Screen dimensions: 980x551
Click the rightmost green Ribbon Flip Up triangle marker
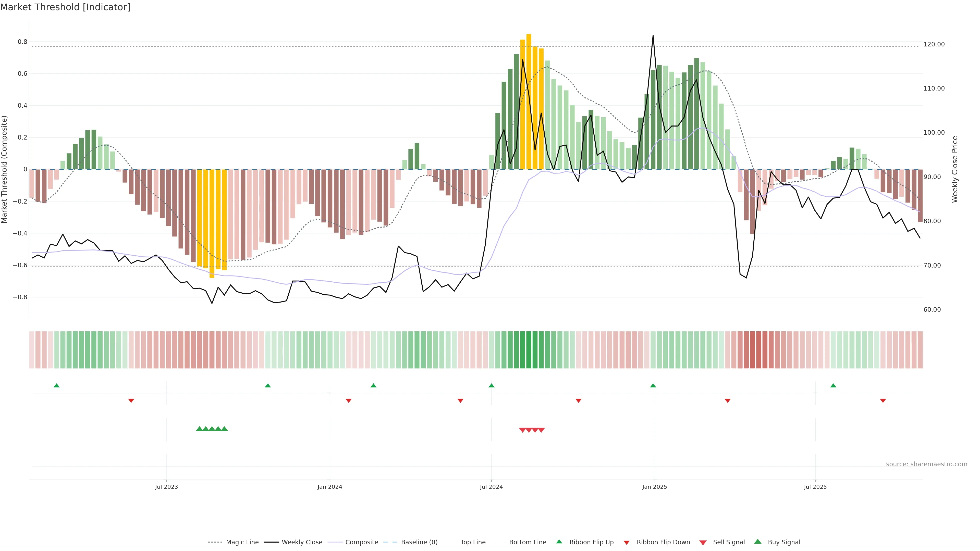click(833, 386)
